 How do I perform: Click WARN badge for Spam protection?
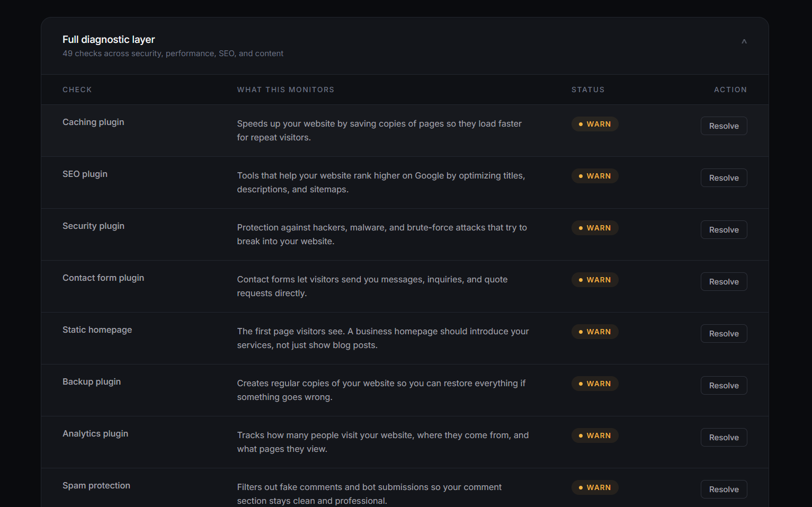click(595, 487)
